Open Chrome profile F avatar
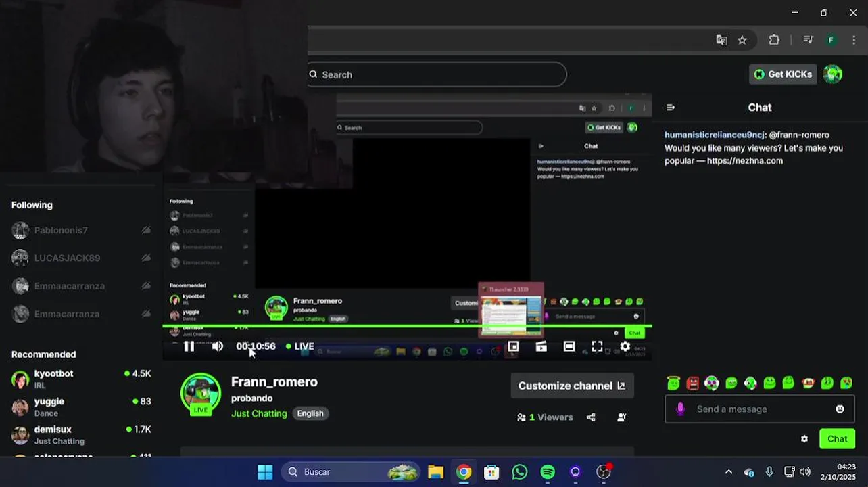 [x=831, y=40]
